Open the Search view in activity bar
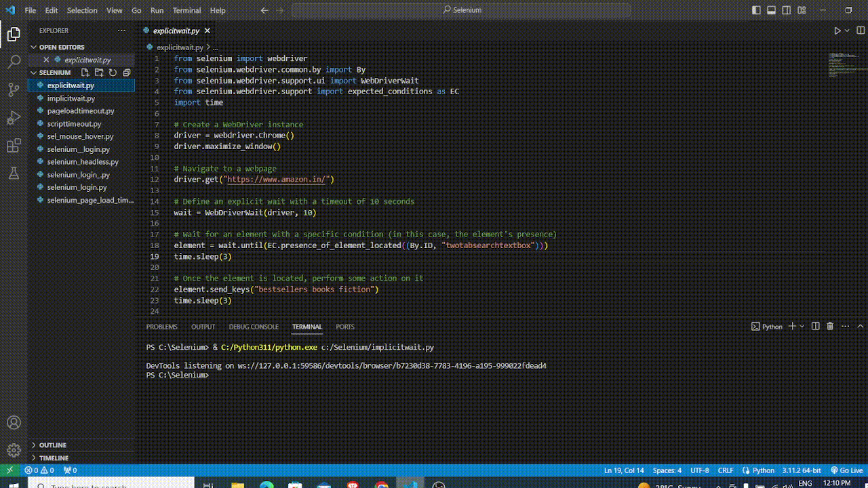This screenshot has height=488, width=868. pyautogui.click(x=14, y=62)
